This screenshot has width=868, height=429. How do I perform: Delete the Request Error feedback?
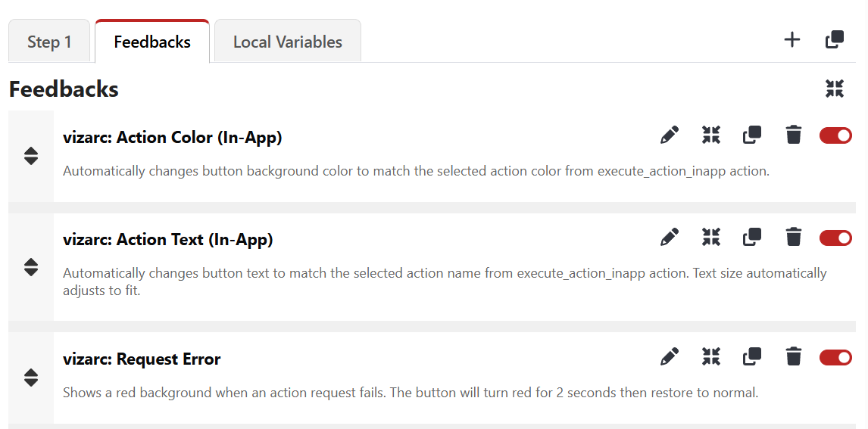[793, 356]
